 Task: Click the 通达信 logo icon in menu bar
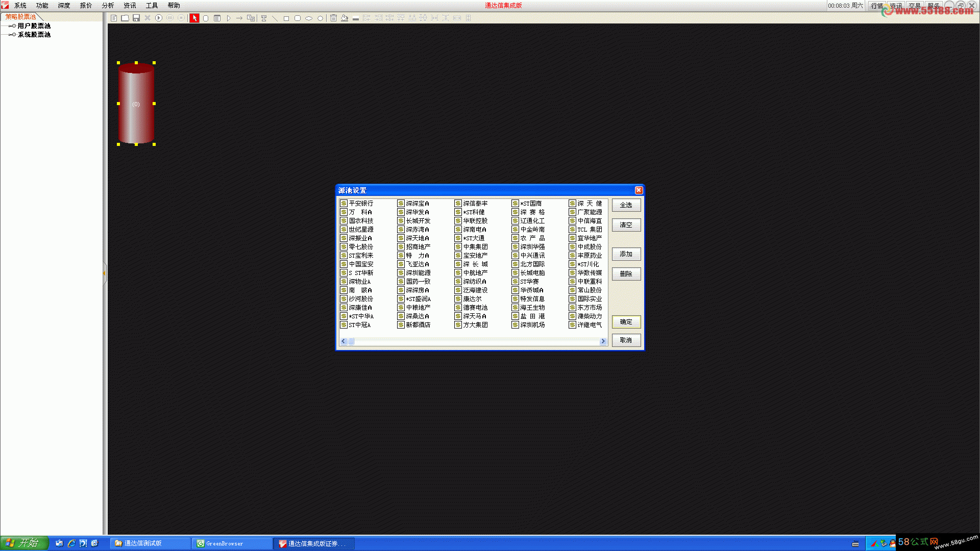[5, 5]
